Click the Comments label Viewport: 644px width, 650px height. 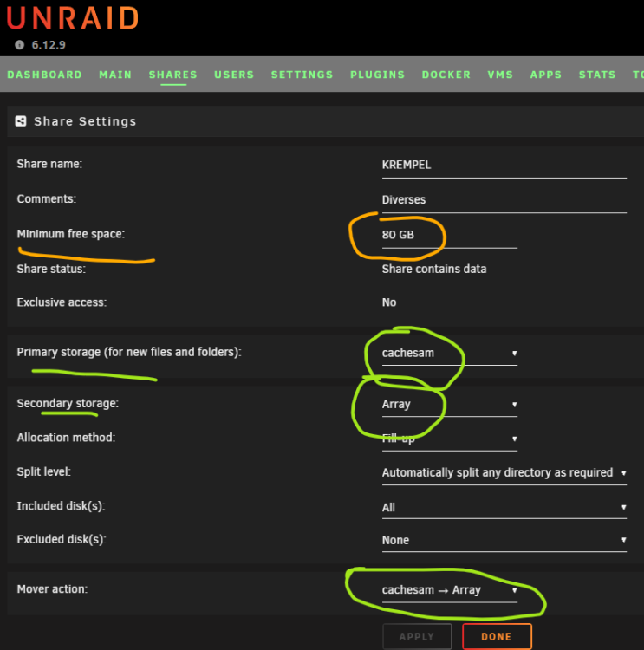click(47, 199)
